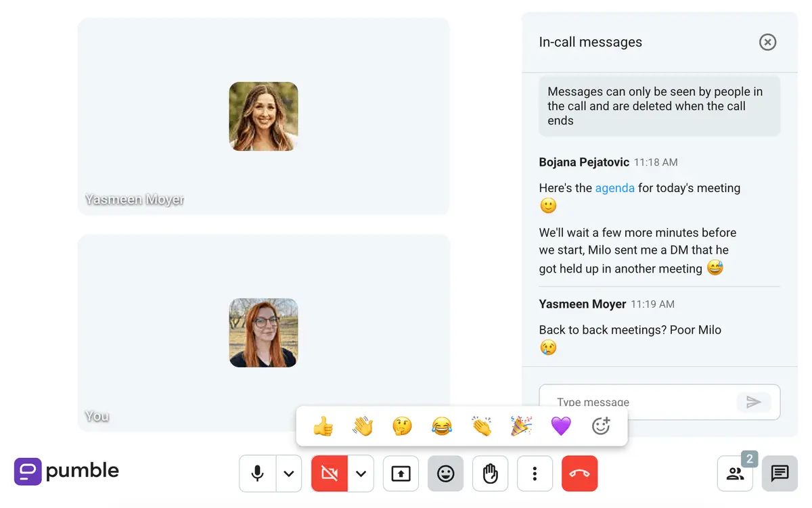Viewport: 812px width, 508px height.
Task: Open the more options menu
Action: pyautogui.click(x=535, y=474)
